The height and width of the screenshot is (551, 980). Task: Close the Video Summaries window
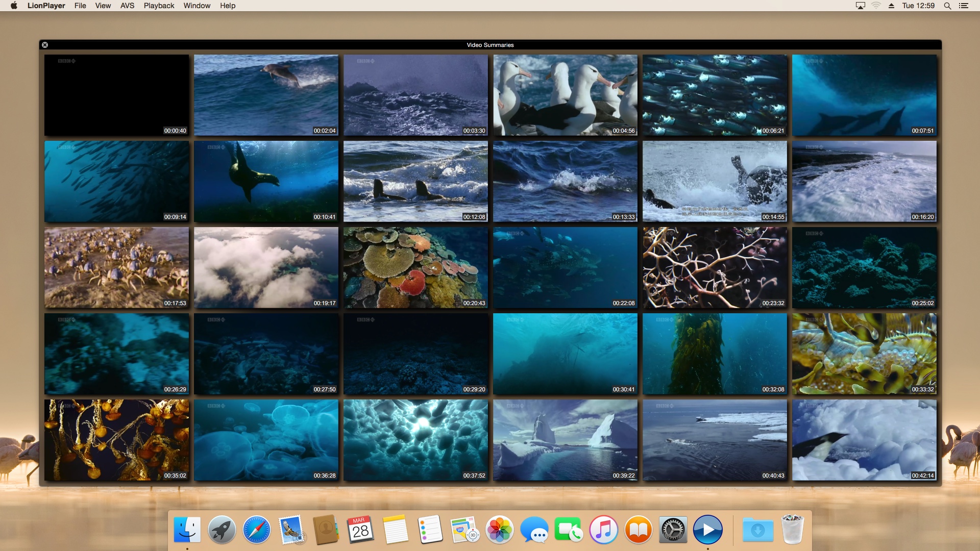tap(45, 45)
